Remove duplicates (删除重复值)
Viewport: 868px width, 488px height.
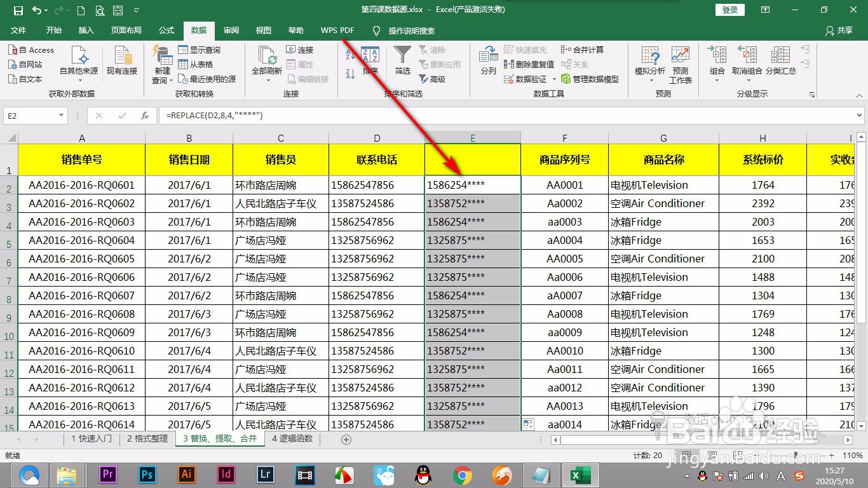529,64
